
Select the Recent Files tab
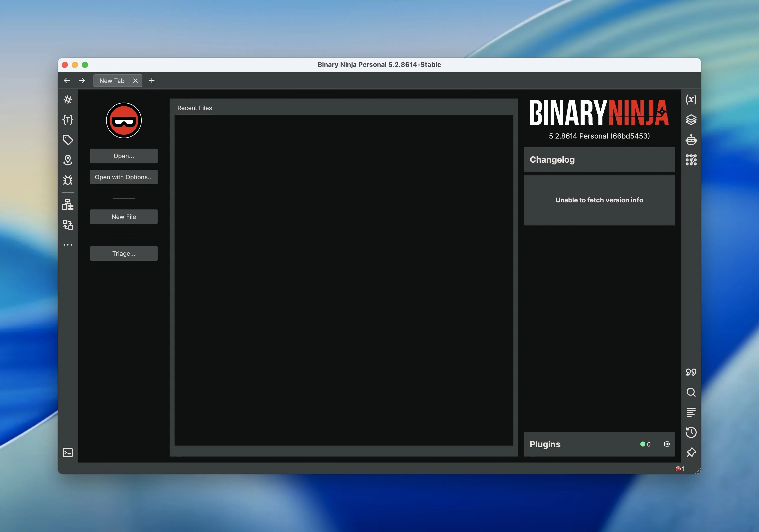[x=194, y=108]
